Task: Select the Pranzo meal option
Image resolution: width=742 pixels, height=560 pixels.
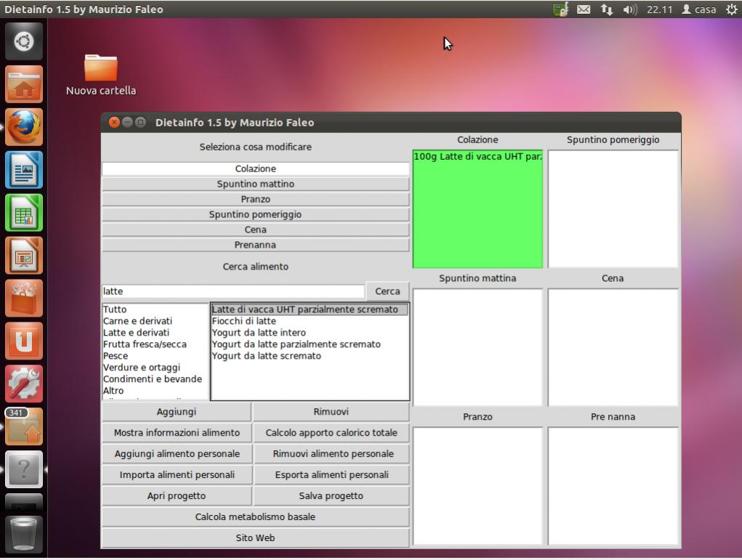Action: point(255,199)
